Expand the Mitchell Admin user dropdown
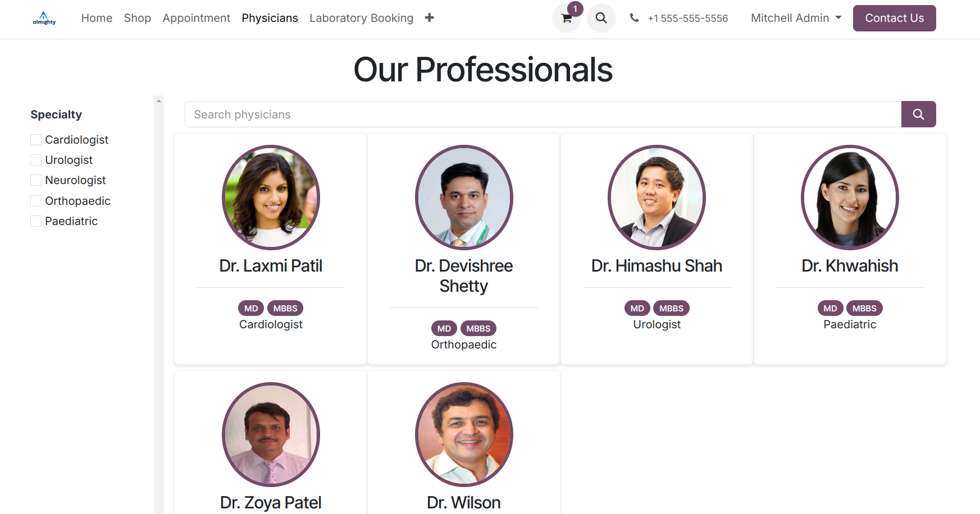980x514 pixels. (796, 18)
